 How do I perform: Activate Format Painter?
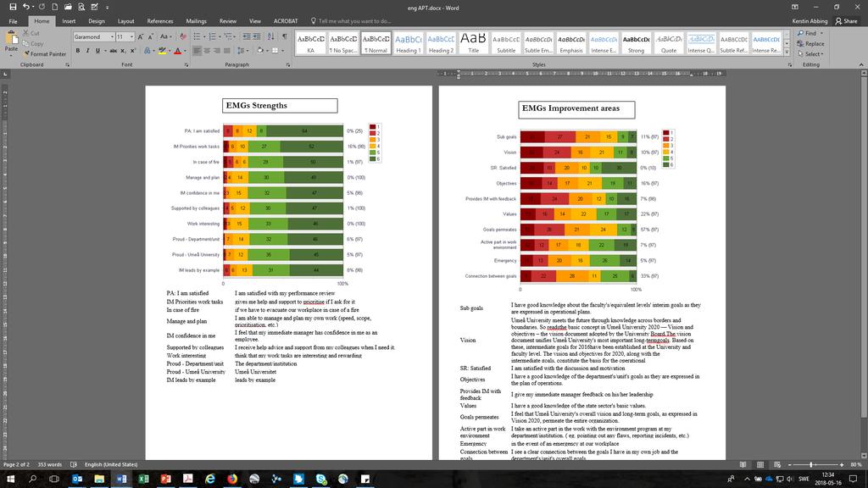pos(44,54)
